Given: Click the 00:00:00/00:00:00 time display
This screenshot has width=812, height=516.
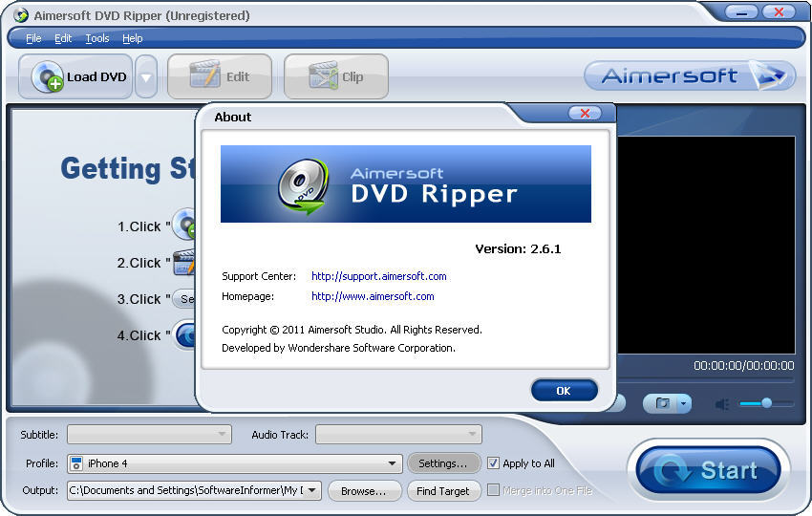Looking at the screenshot, I should [743, 366].
